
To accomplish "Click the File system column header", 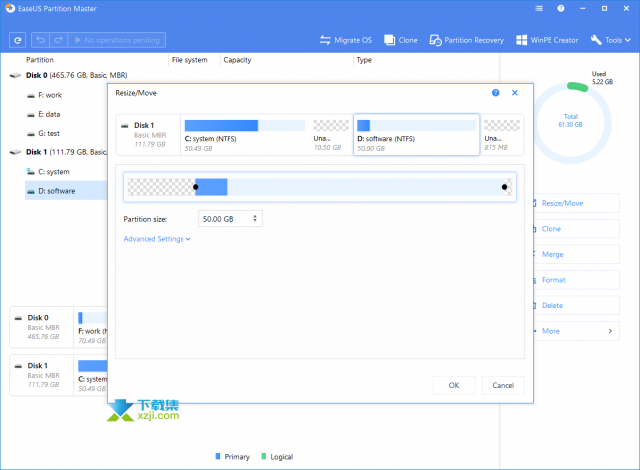I will coord(189,60).
